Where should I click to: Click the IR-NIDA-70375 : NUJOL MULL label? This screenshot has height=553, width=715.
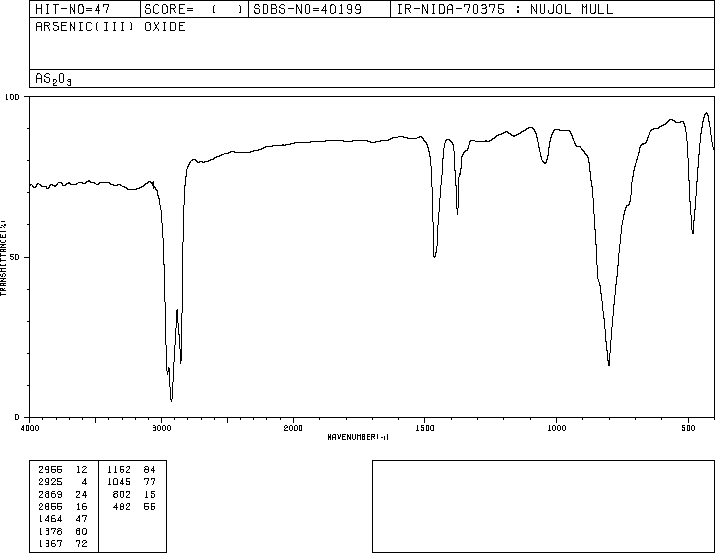pos(505,9)
